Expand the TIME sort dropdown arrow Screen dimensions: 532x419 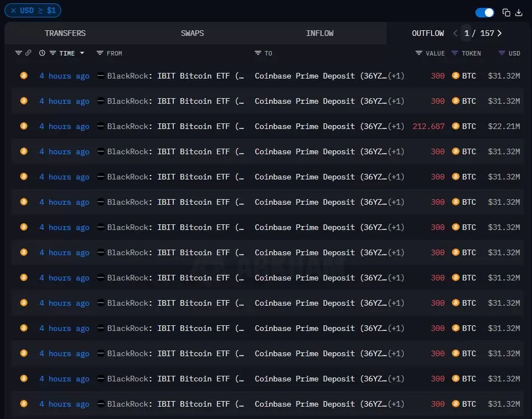point(82,53)
